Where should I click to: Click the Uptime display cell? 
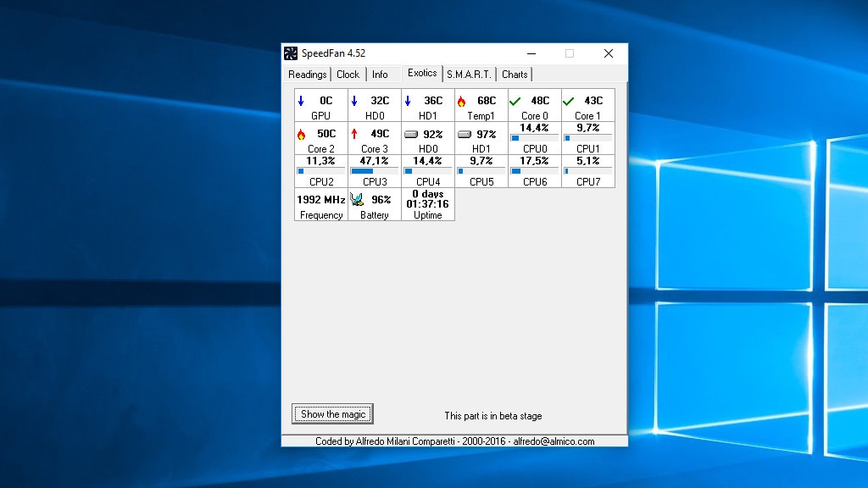(x=427, y=203)
